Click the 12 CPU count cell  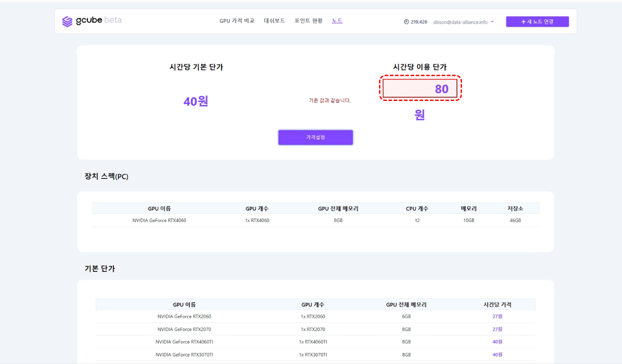point(417,220)
